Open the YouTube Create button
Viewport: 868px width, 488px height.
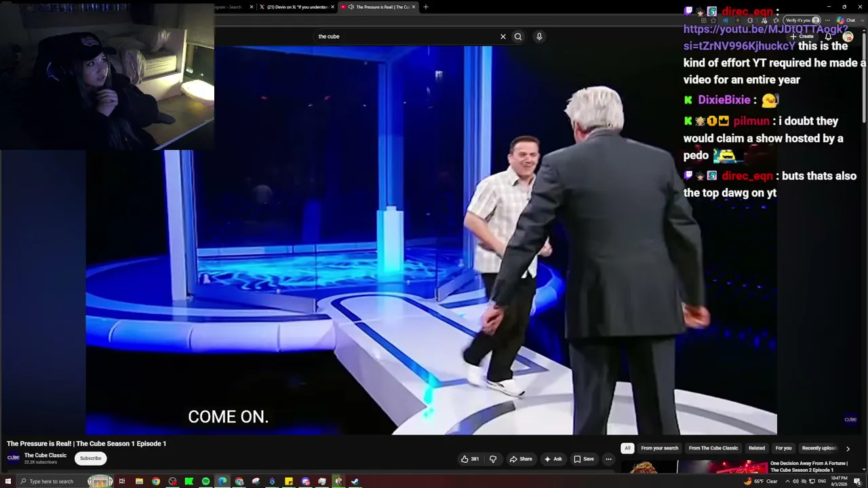[x=802, y=37]
